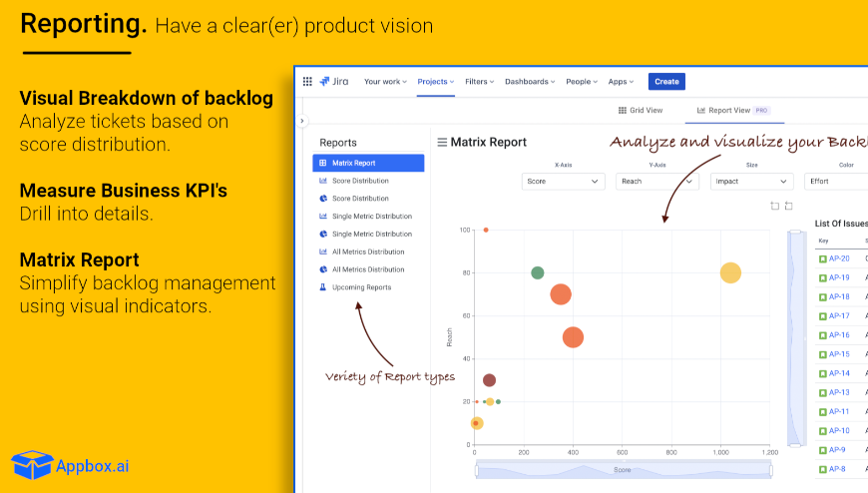The height and width of the screenshot is (493, 868).
Task: Open issue AP-15
Action: [839, 354]
